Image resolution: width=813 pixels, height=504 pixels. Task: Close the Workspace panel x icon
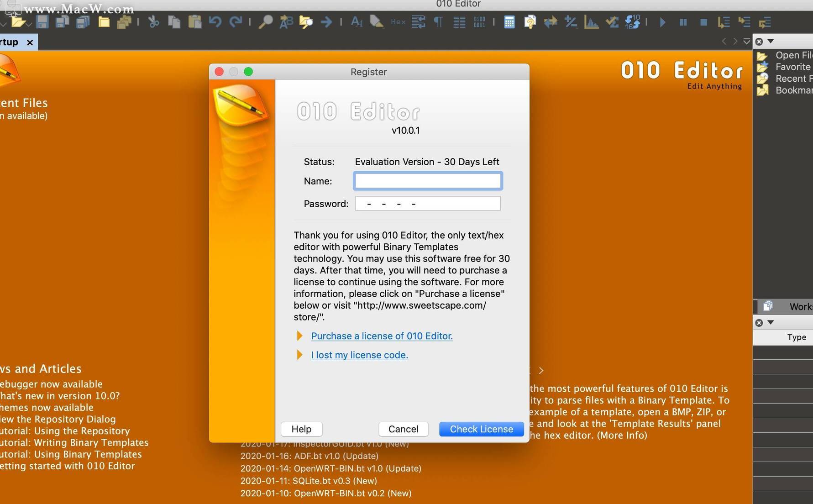point(759,42)
